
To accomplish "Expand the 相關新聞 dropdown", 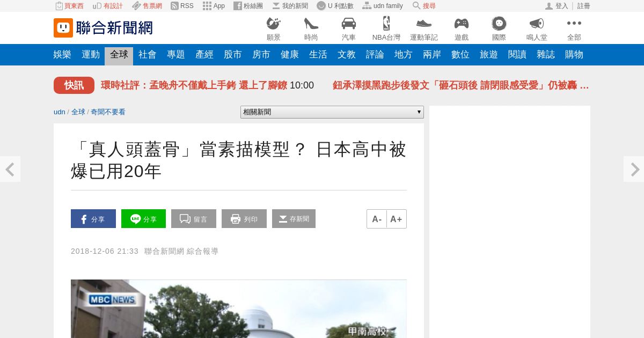I will click(332, 112).
